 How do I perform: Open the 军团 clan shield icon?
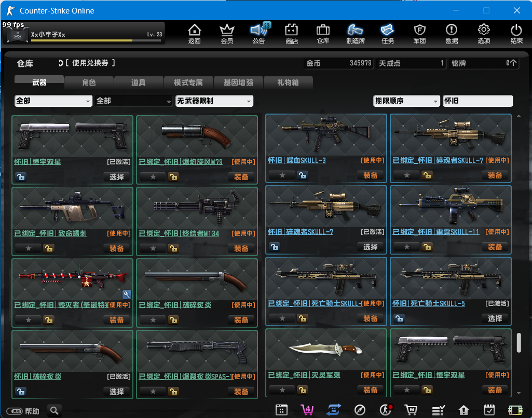[x=420, y=33]
